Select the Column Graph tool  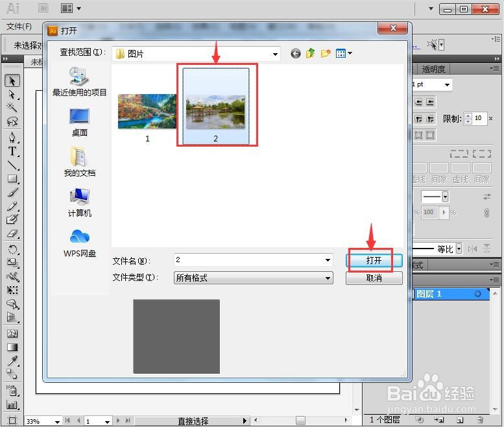[x=12, y=404]
